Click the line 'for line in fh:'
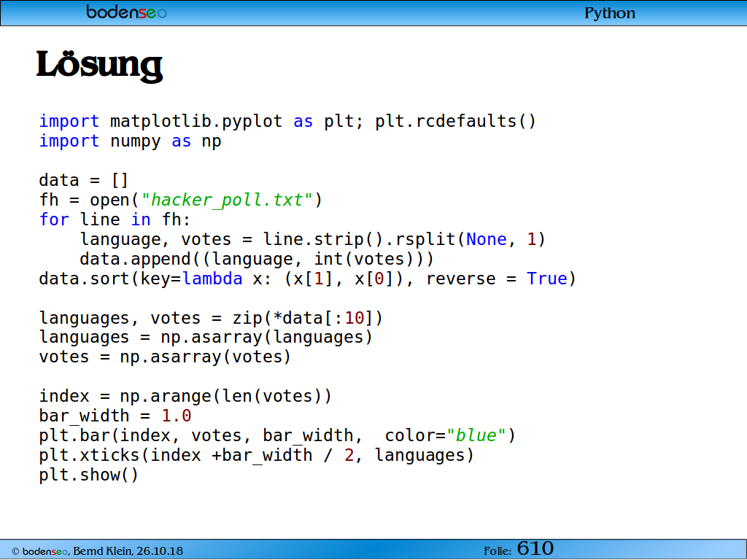 click(x=115, y=219)
